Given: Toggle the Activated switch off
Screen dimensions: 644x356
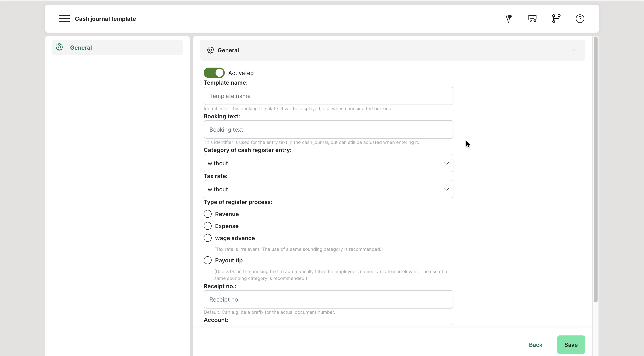Looking at the screenshot, I should (214, 73).
